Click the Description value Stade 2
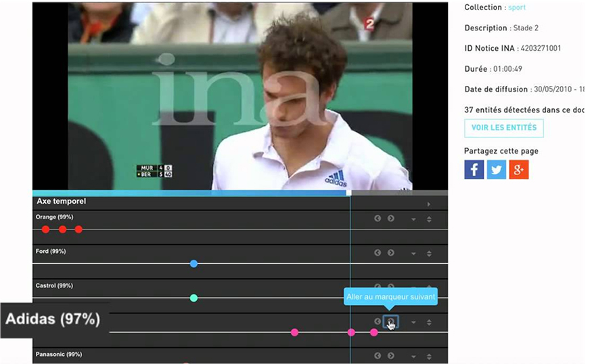This screenshot has height=364, width=592. point(526,28)
